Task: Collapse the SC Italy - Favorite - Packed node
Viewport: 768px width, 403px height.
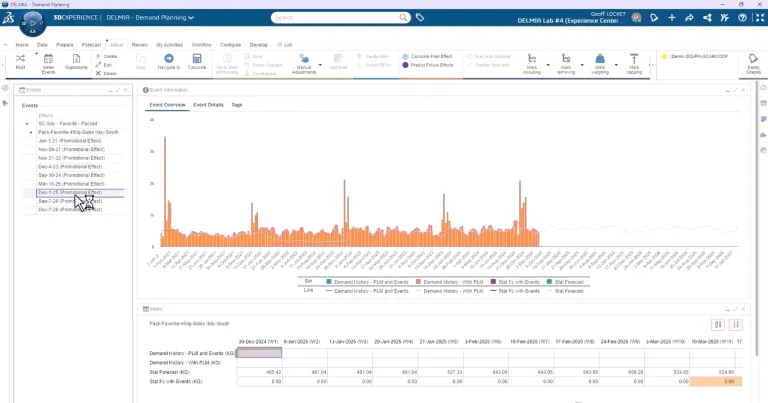Action: 25,123
